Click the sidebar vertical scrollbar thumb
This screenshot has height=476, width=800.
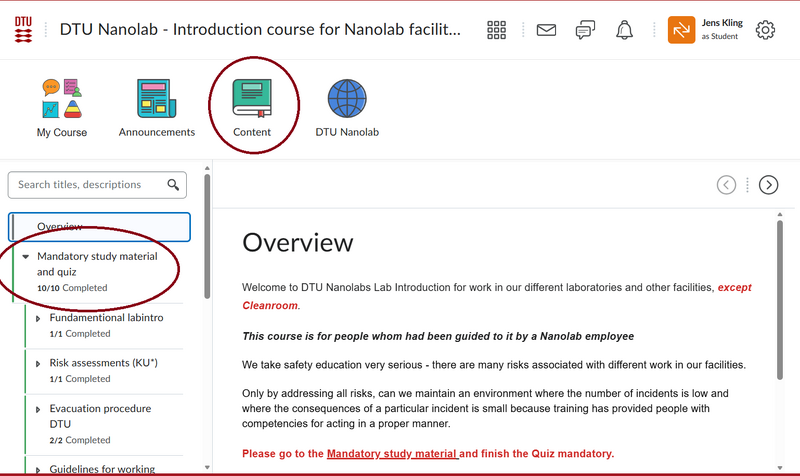coord(207,236)
